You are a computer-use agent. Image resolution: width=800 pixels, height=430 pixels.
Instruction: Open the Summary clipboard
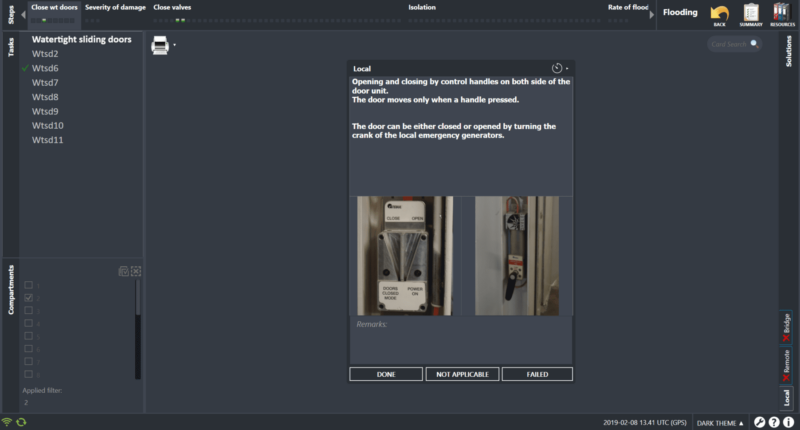pos(751,15)
